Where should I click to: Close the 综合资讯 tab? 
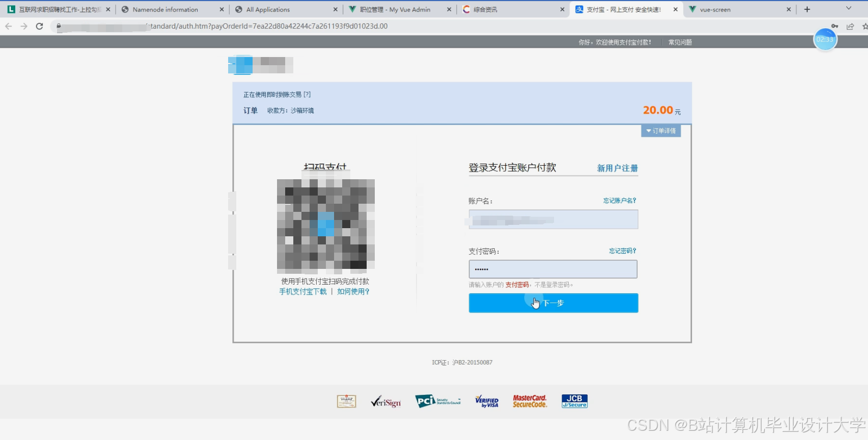562,9
